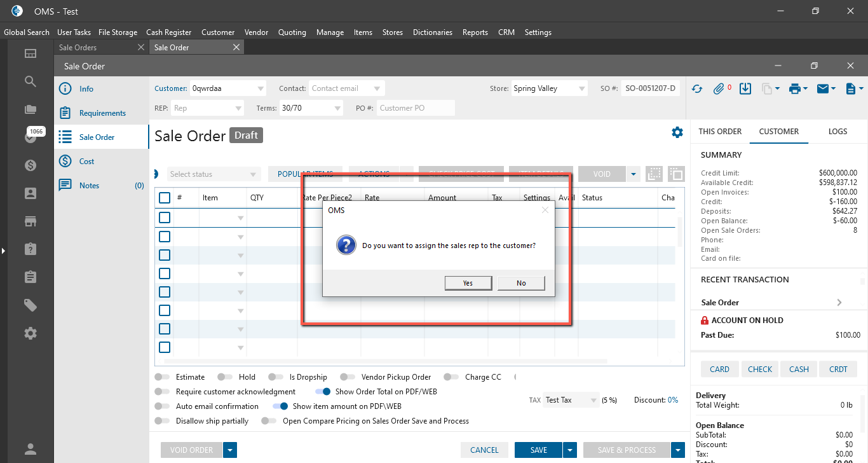Click the SO # field showing SO-0051207-D
The image size is (868, 463).
(x=650, y=89)
